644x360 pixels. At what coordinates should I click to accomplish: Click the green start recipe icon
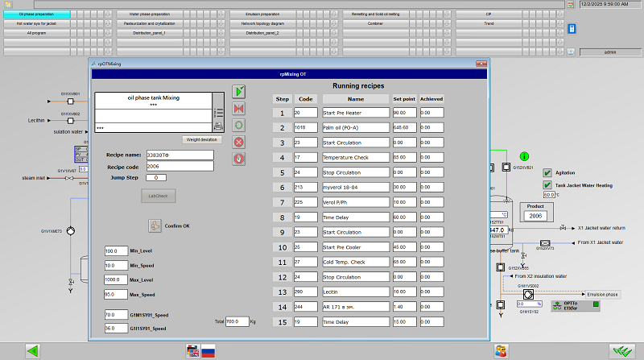click(238, 92)
